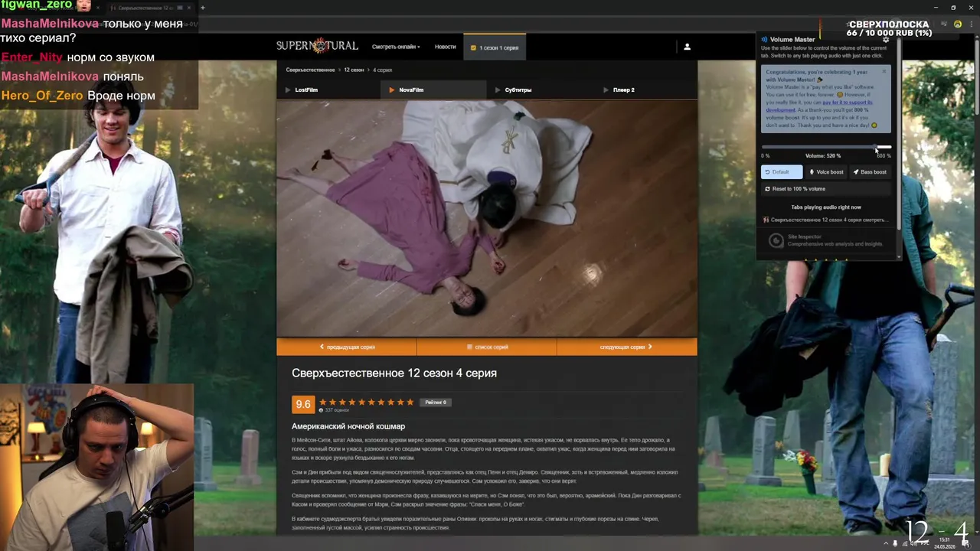Screen dimensions: 980x551
Task: Open the user account icon in site header
Action: tap(687, 47)
